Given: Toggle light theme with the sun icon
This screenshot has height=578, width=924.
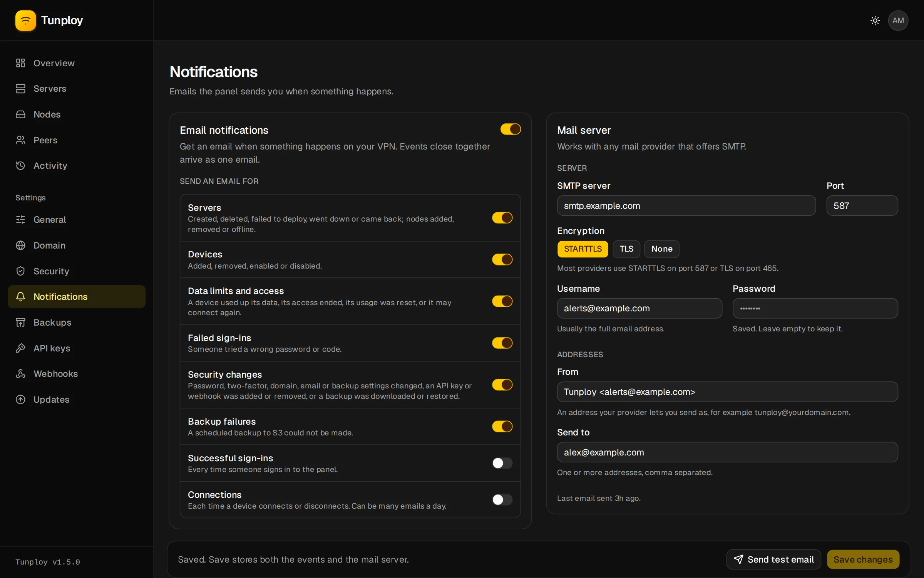Looking at the screenshot, I should click(x=875, y=20).
